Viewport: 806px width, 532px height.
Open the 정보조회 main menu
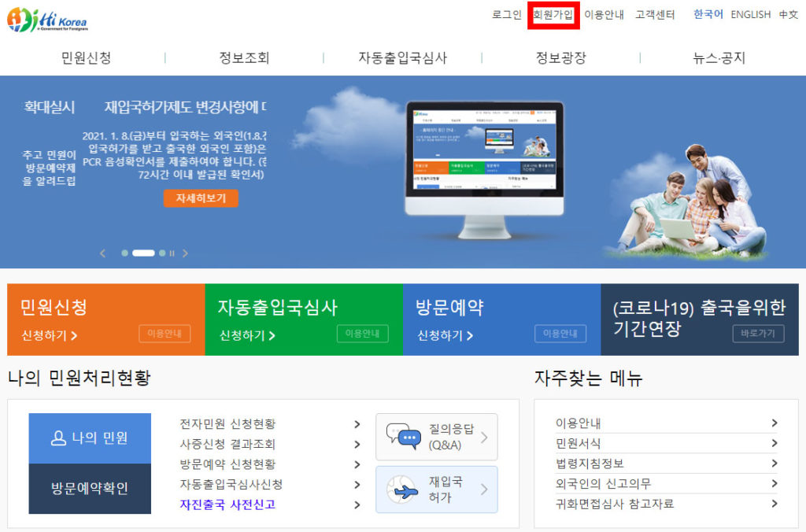click(x=244, y=57)
